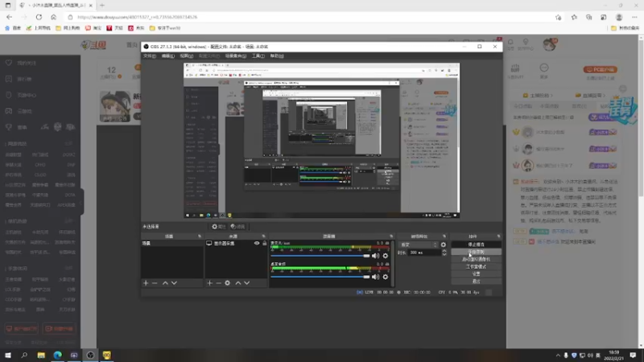
Task: Increase transition duration with stepper arrow
Action: tap(444, 251)
